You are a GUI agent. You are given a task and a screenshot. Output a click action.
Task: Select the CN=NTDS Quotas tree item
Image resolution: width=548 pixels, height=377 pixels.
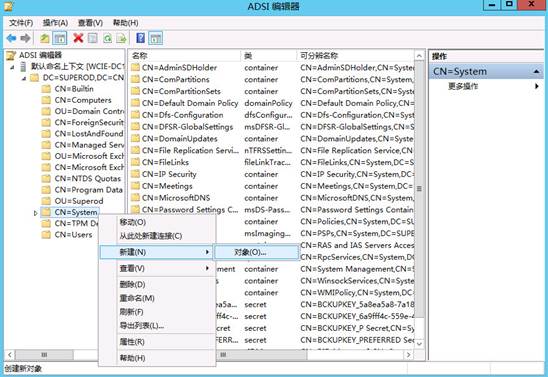point(88,178)
